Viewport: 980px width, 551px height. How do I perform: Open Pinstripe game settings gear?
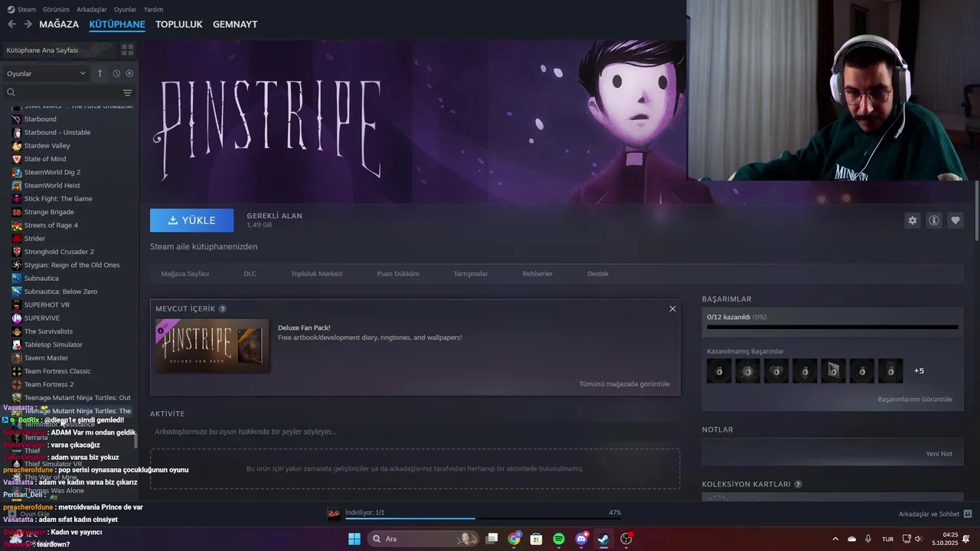click(912, 220)
